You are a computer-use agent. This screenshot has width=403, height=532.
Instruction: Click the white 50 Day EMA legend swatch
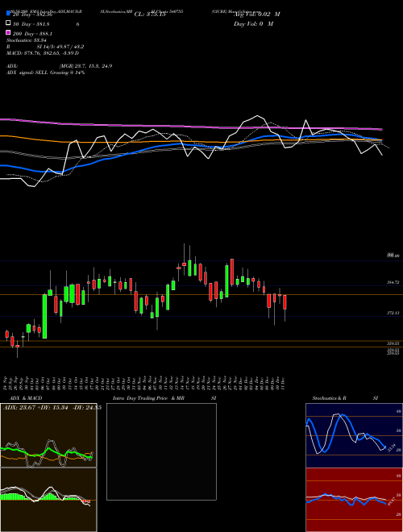pyautogui.click(x=9, y=23)
